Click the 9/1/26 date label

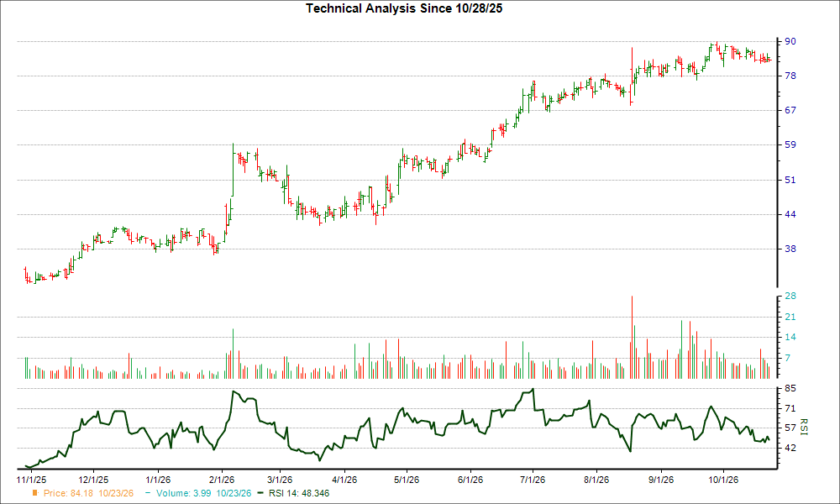tap(661, 480)
